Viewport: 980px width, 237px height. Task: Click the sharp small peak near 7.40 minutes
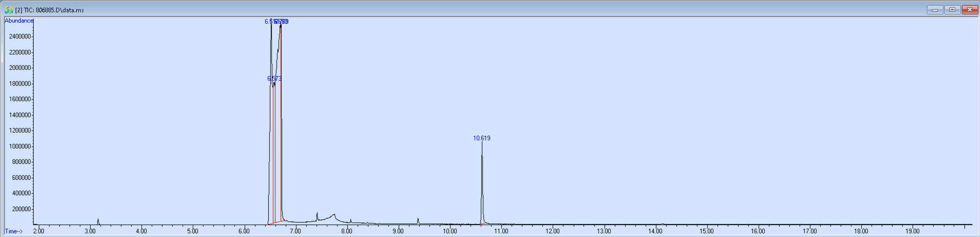point(317,216)
